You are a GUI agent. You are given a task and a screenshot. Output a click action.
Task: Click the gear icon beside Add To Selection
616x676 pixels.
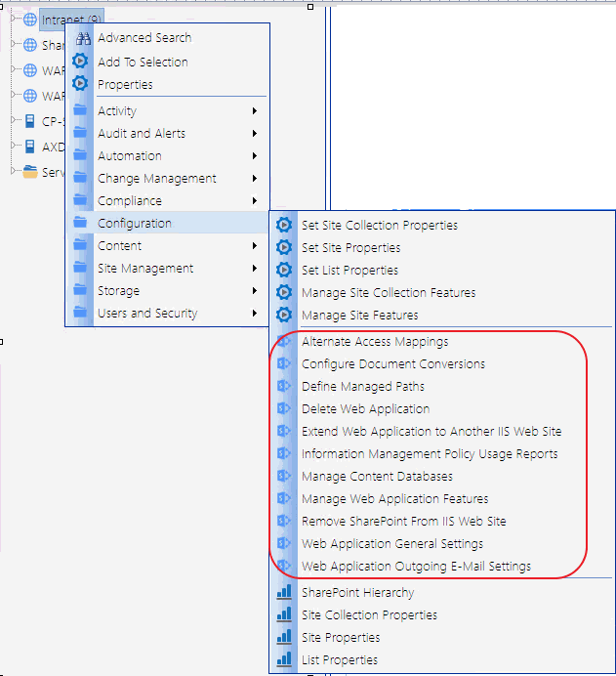[x=80, y=61]
